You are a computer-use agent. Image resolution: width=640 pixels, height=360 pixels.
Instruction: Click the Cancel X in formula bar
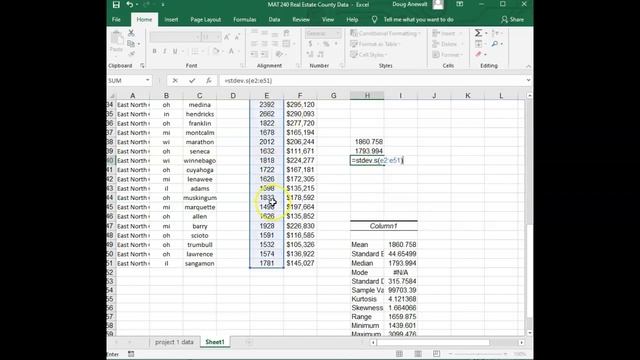click(175, 80)
